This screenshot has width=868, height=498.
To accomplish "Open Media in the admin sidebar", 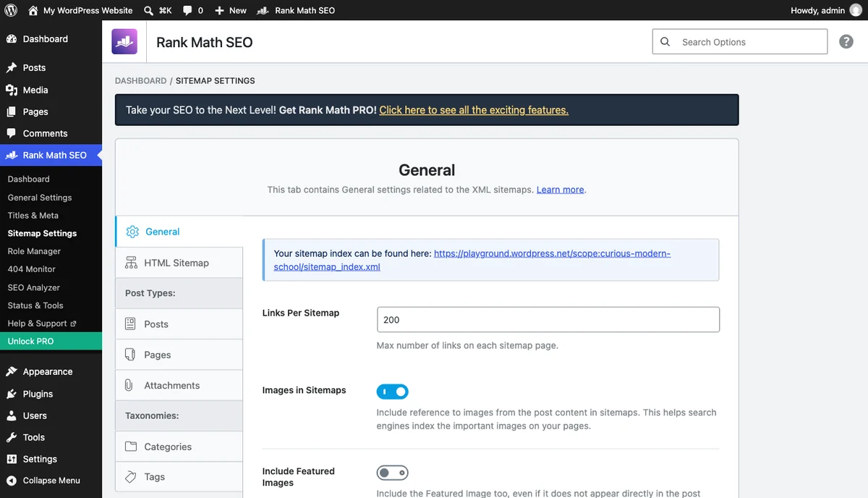I will click(x=51, y=90).
